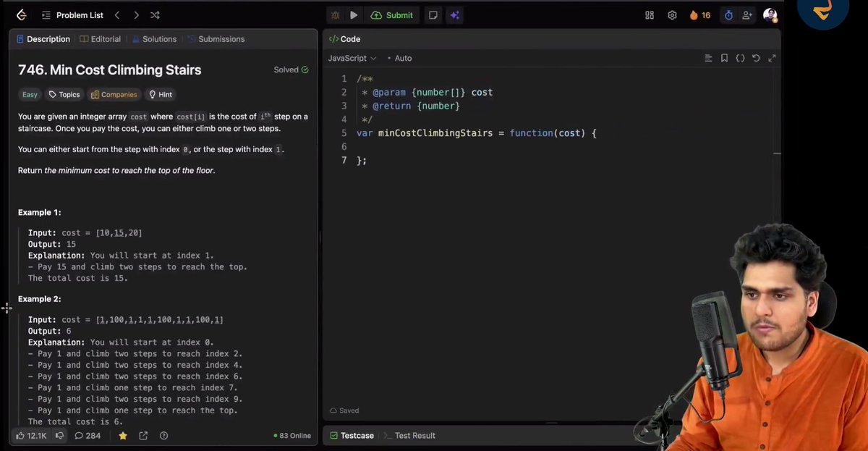Viewport: 868px width, 451px height.
Task: Open the Problem List panel
Action: (x=72, y=15)
